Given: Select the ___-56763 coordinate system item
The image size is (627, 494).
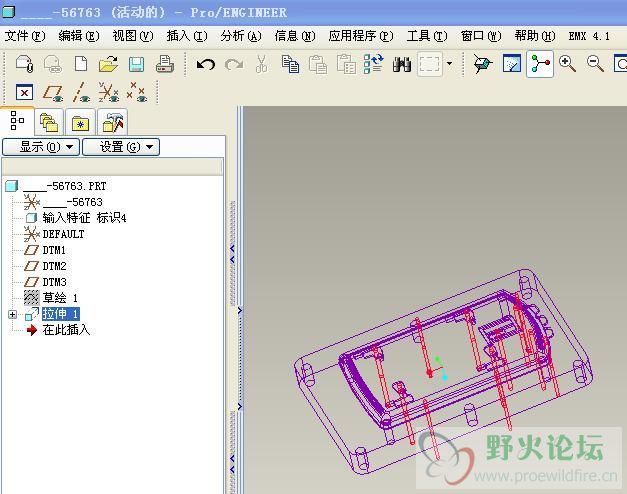Looking at the screenshot, I should click(63, 202).
